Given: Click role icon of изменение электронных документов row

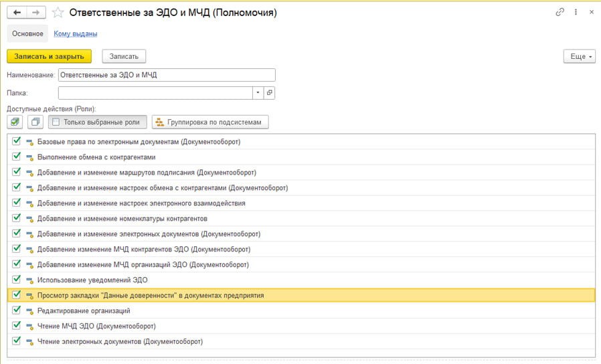Looking at the screenshot, I should point(29,234).
